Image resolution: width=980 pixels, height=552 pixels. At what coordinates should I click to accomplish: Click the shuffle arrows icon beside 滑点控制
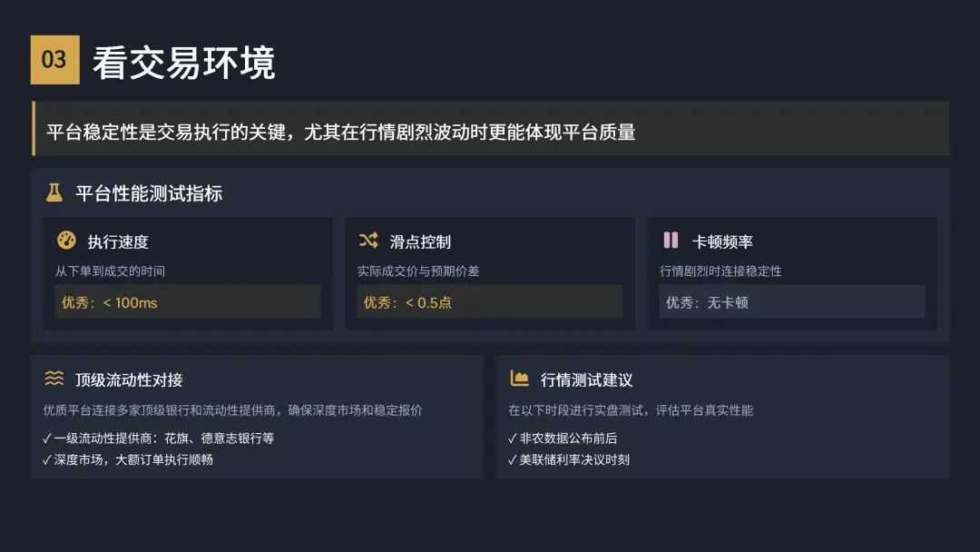(x=368, y=241)
